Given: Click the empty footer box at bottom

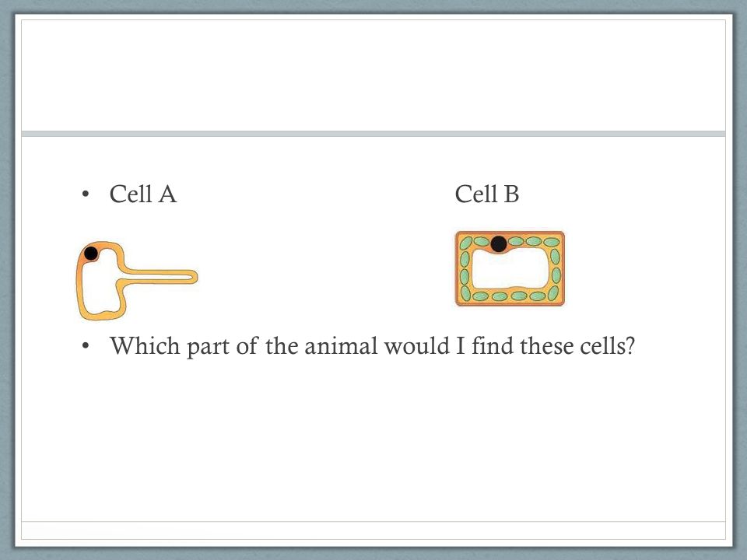Looking at the screenshot, I should click(373, 530).
